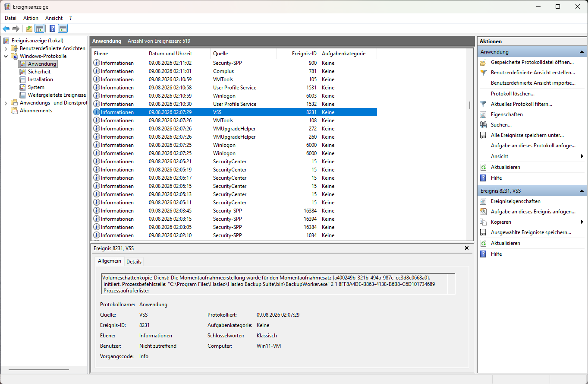Switch to the Allgemein tab
Viewport: 588px width, 384px height.
click(110, 261)
